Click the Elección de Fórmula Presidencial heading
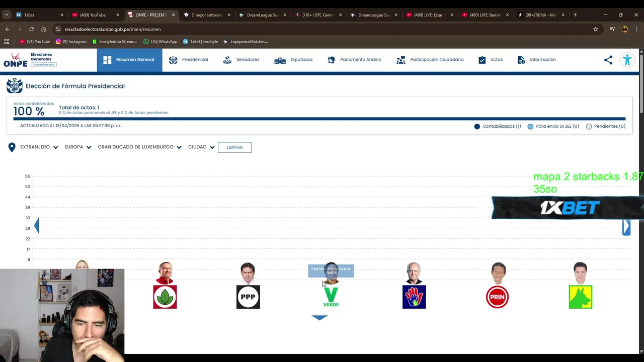Viewport: 644px width, 362px height. tap(75, 86)
